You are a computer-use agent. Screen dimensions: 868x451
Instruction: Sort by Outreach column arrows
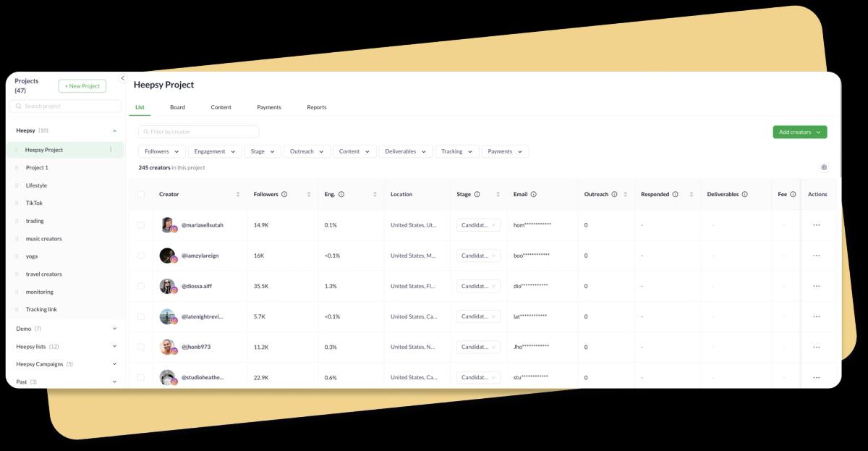[626, 194]
